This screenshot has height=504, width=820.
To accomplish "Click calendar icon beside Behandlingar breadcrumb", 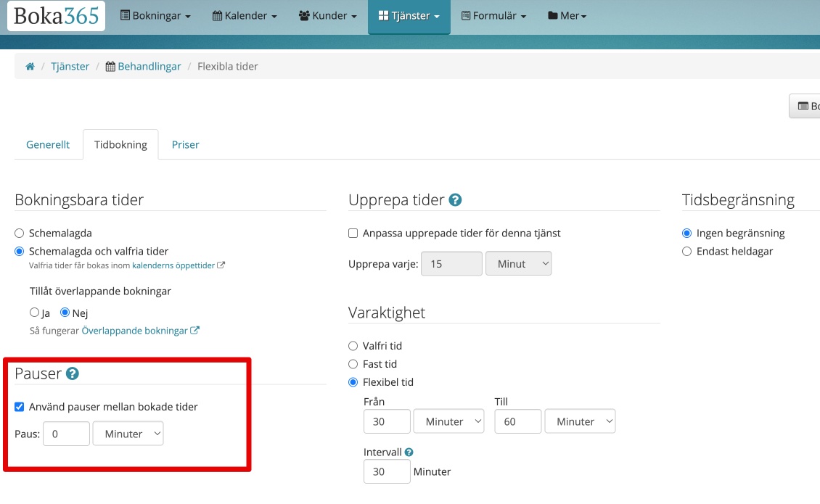I will (110, 67).
